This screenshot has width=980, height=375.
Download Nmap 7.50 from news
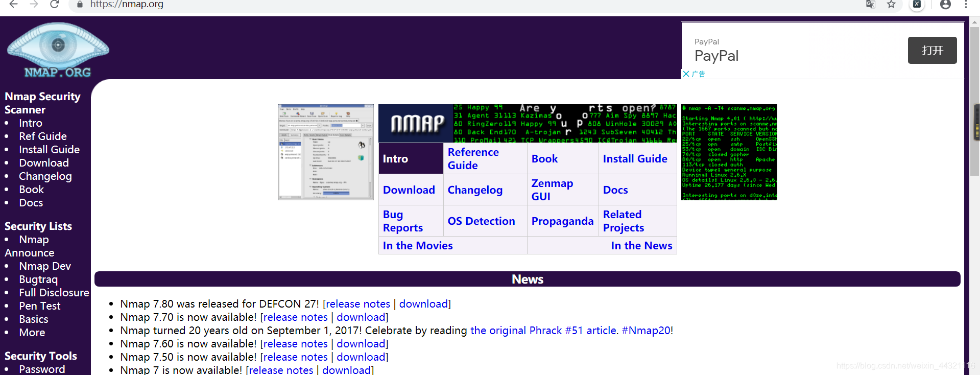pos(361,357)
